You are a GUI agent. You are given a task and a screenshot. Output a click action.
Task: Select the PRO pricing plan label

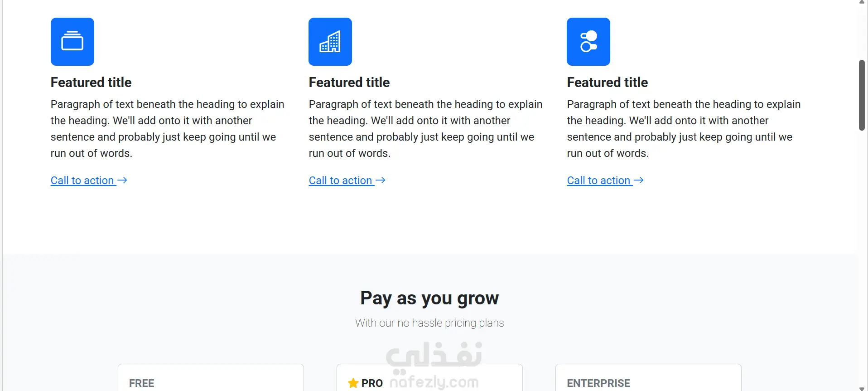(x=372, y=383)
